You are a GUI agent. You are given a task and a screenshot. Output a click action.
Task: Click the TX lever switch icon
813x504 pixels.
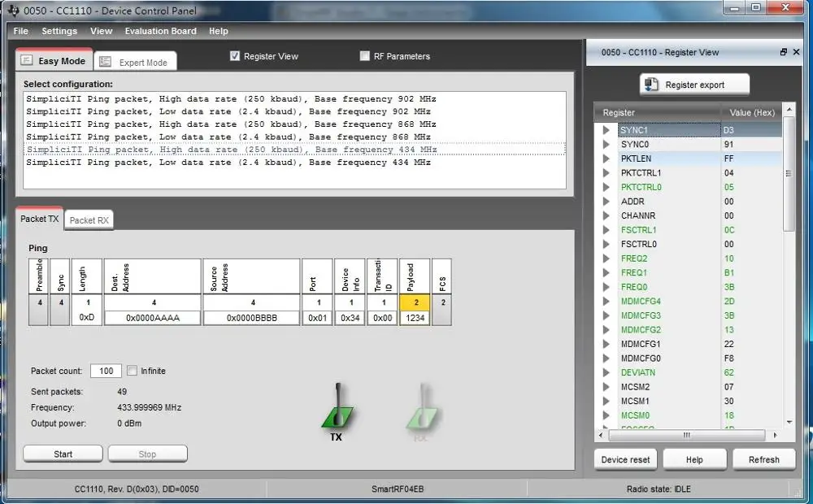pyautogui.click(x=337, y=406)
